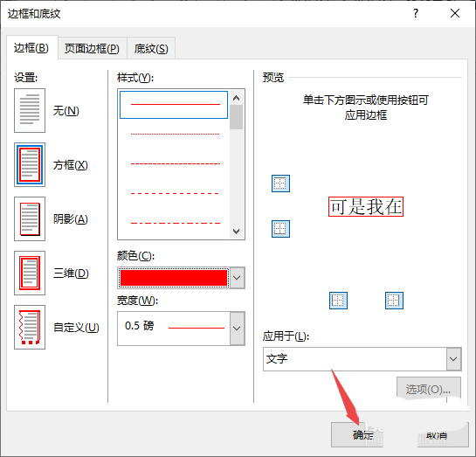Pick the dash-dot line style
This screenshot has width=476, height=457.
pos(175,223)
